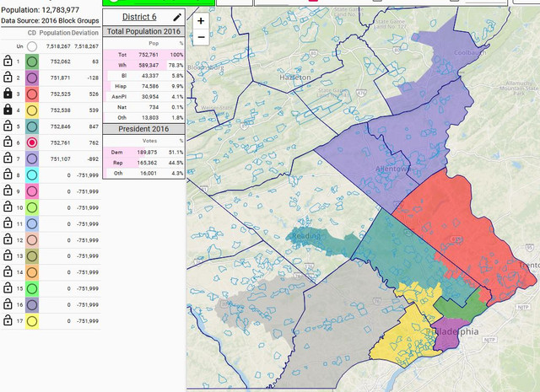Select district 16 slate purple color swatch
This screenshot has width=540, height=392.
(x=32, y=304)
